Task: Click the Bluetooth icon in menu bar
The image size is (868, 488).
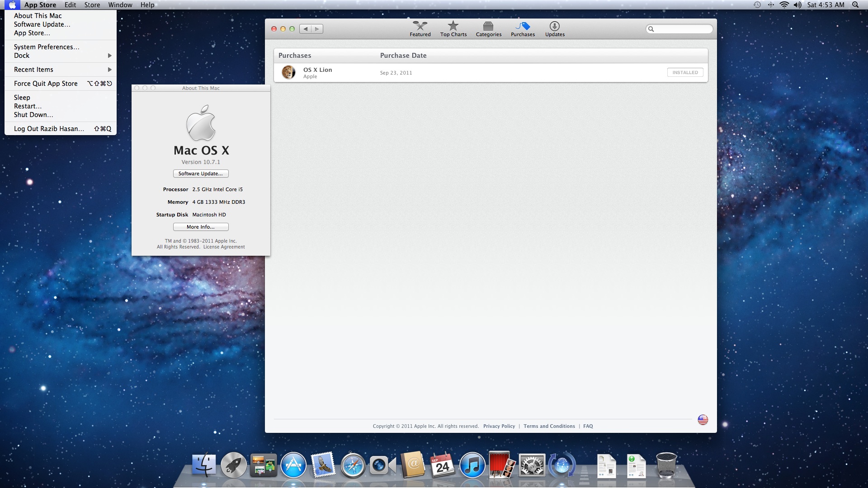Action: [771, 5]
